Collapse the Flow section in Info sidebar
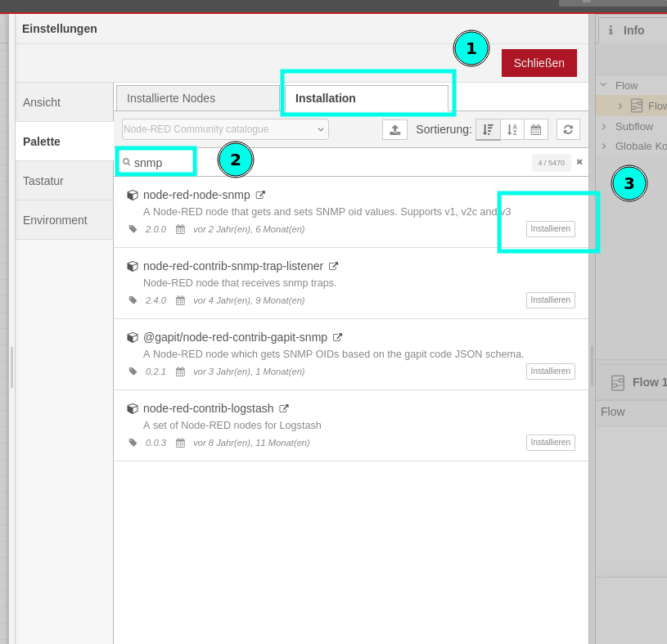The height and width of the screenshot is (644, 667). [x=604, y=85]
